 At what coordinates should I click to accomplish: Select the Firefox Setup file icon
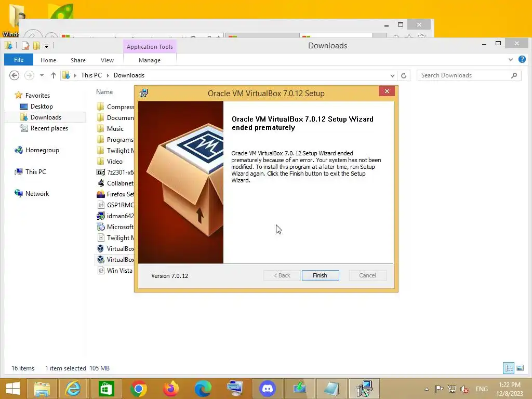(101, 194)
